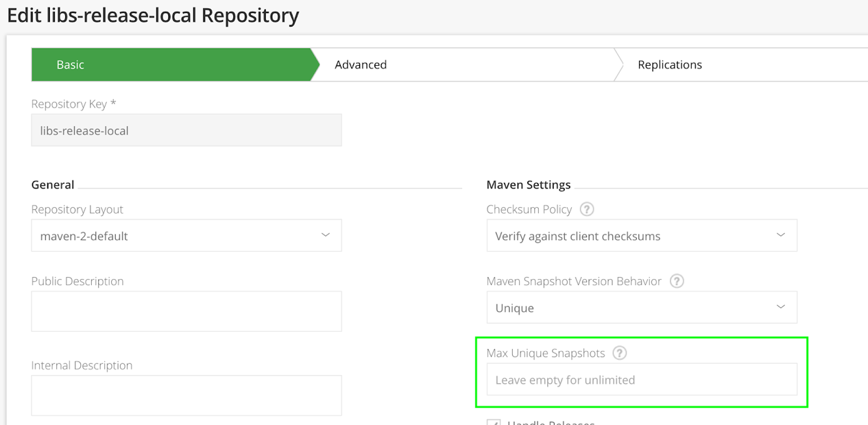This screenshot has width=868, height=425.
Task: Go to the Replications tab
Action: pos(670,64)
